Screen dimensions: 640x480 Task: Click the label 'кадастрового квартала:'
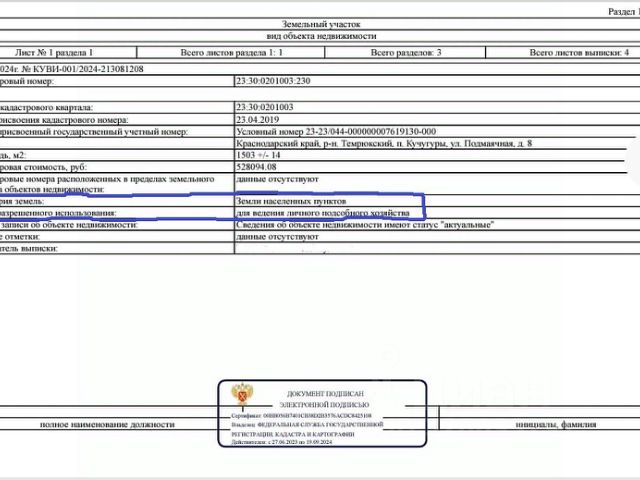tap(47, 107)
